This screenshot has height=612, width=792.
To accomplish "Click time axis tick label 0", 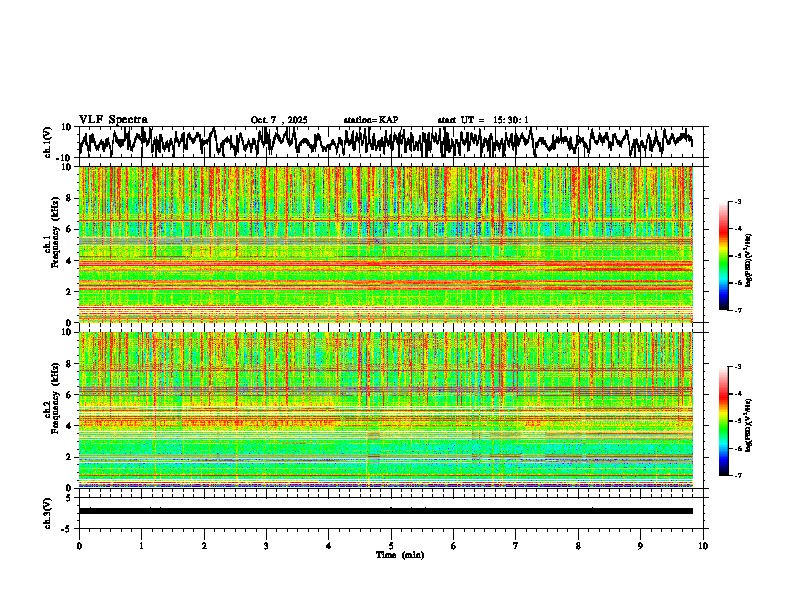I will tap(79, 546).
